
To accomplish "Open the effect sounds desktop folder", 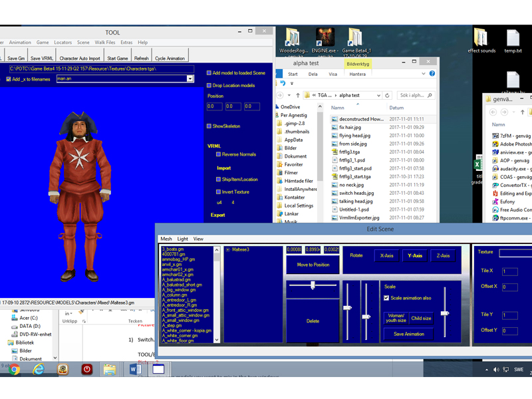I will pyautogui.click(x=481, y=41).
